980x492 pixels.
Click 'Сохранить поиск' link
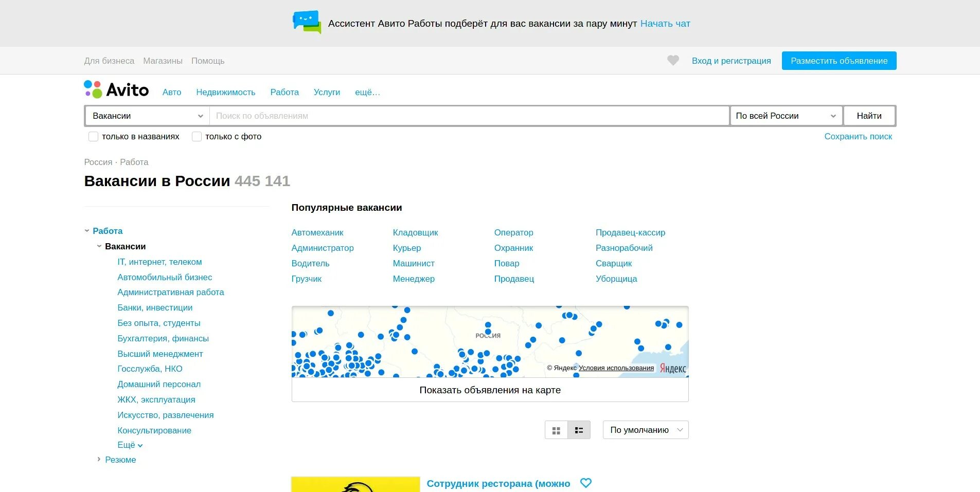point(858,137)
